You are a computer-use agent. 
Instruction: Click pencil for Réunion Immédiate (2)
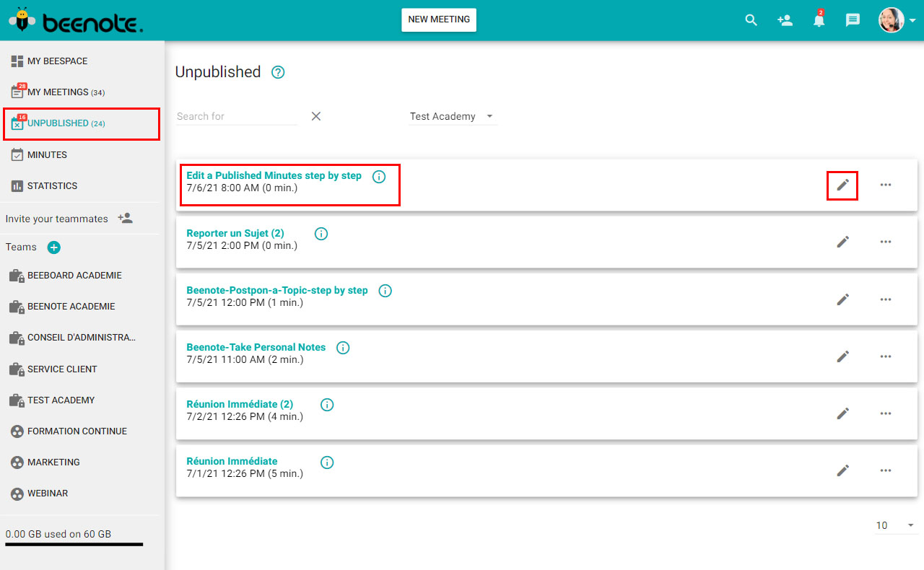click(842, 413)
